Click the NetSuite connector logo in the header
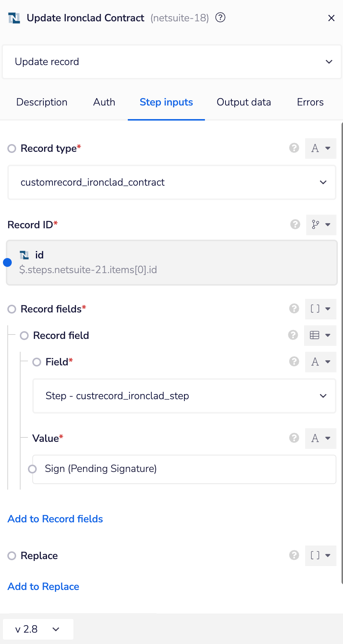The width and height of the screenshot is (343, 644). [14, 18]
